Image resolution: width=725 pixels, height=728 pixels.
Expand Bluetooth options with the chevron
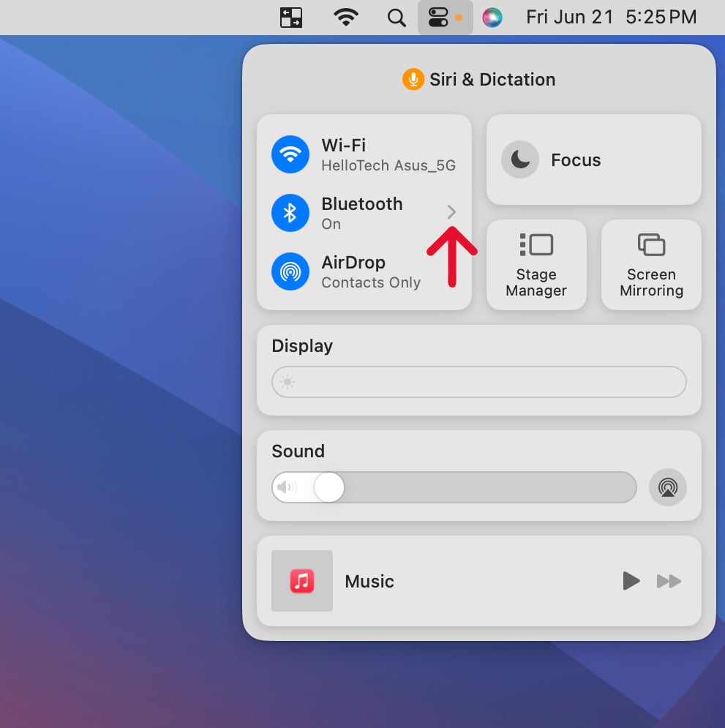coord(452,212)
